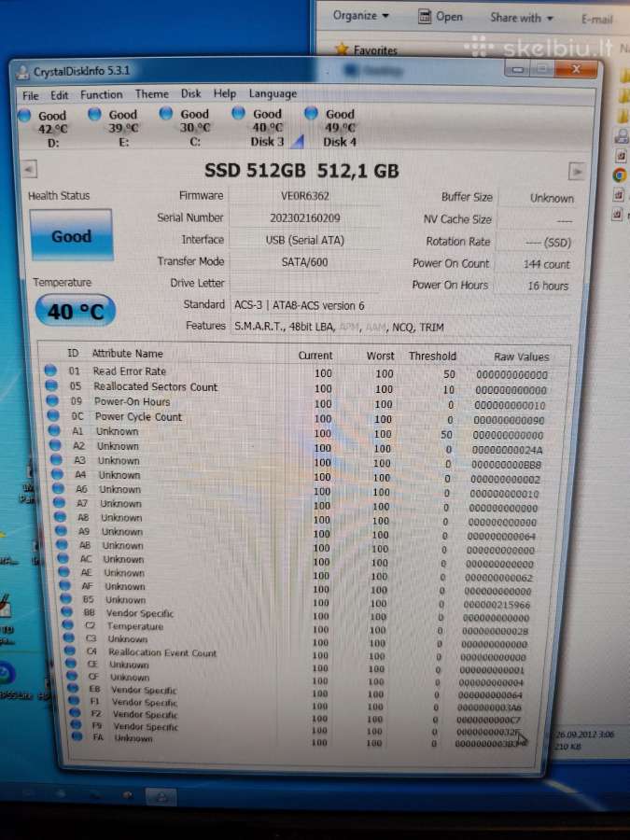
Task: Click the status dot for attribute A3
Action: [x=57, y=459]
